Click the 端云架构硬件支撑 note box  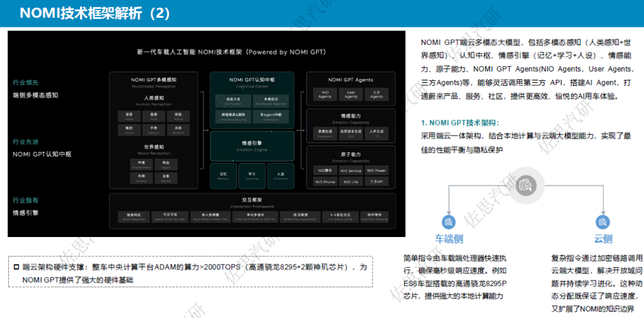tap(191, 272)
